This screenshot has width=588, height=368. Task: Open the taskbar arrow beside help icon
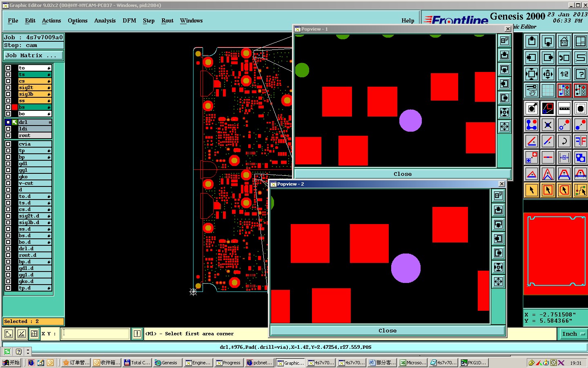coord(28,351)
